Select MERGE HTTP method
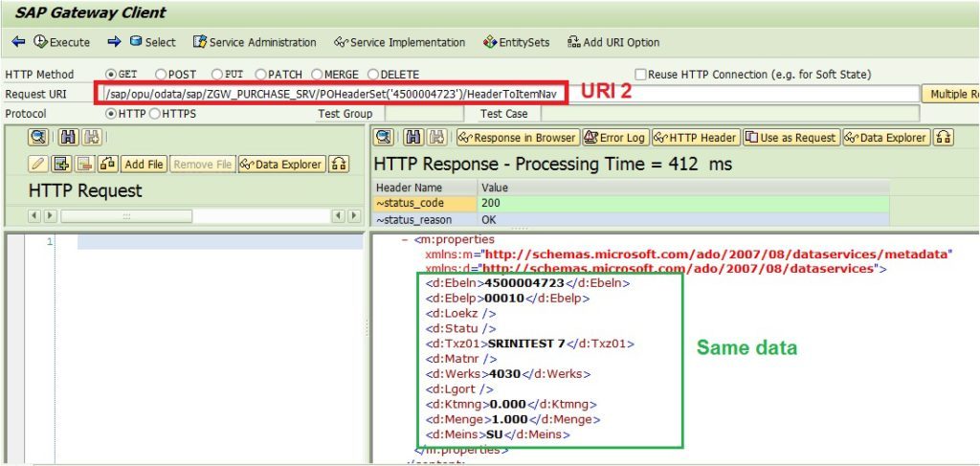 pyautogui.click(x=316, y=75)
